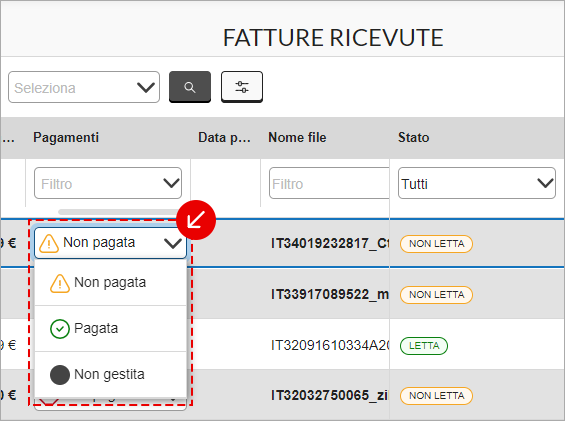Collapse the Non pagata row dropdown chevron
565x421 pixels.
click(173, 244)
